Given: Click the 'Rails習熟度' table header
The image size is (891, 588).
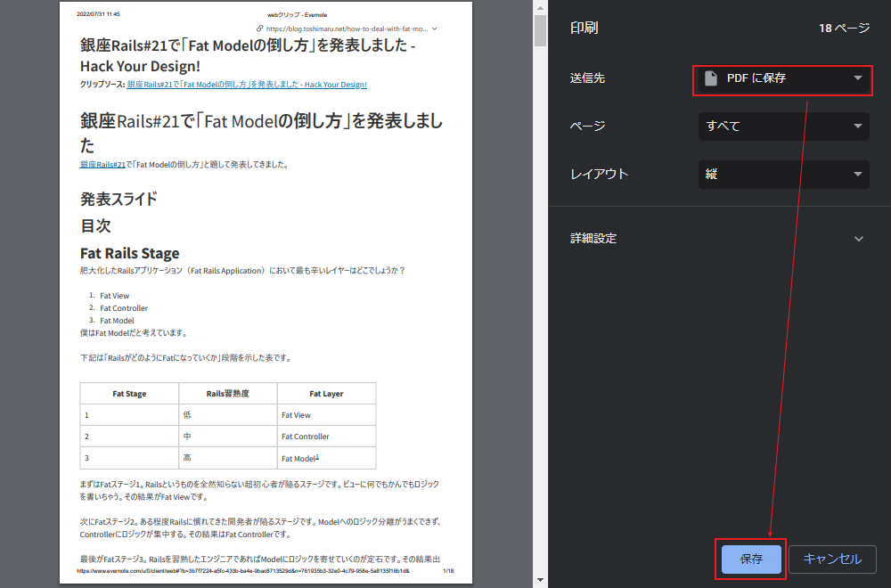Looking at the screenshot, I should coord(228,394).
